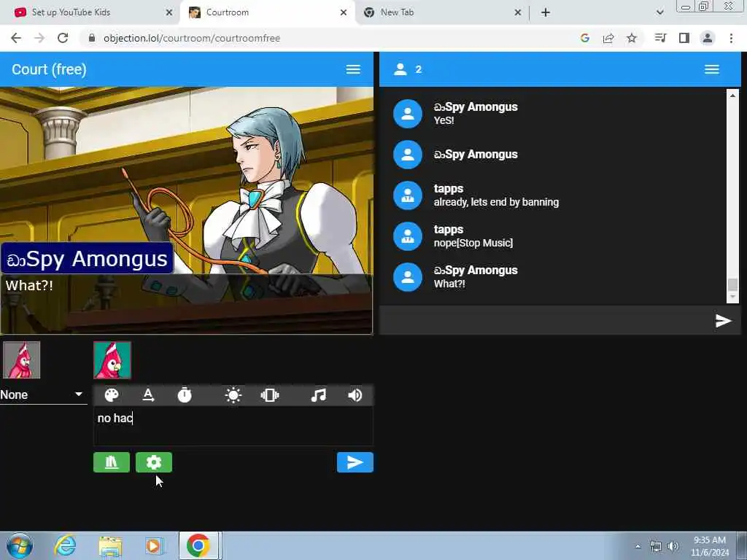Select chat text 'nope[Stop Music]'
The image size is (747, 560).
(x=473, y=243)
